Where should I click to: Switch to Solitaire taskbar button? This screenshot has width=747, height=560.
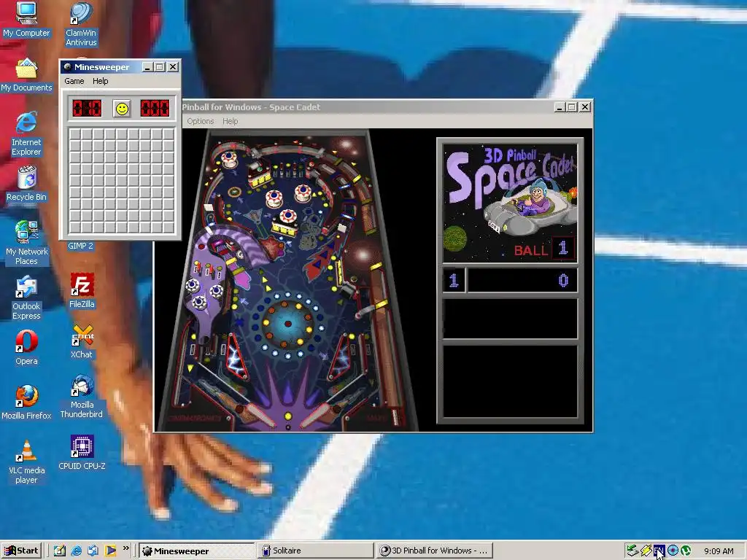[315, 551]
